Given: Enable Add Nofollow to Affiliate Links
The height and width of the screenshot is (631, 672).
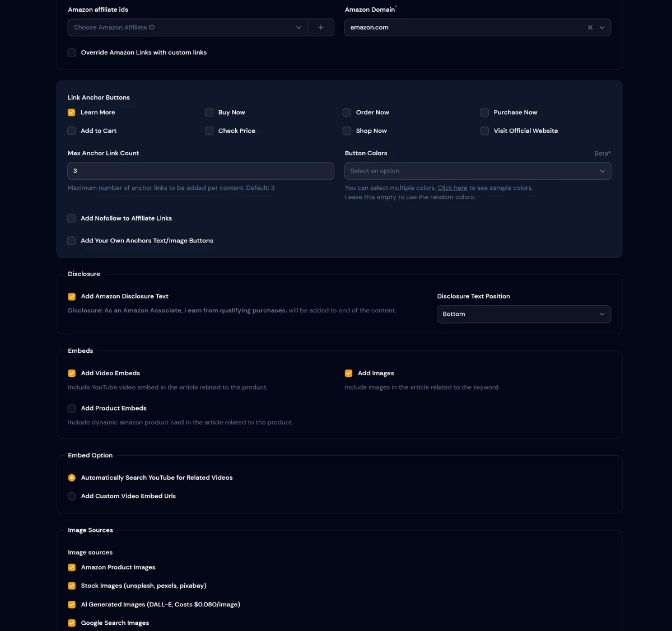Looking at the screenshot, I should click(72, 218).
